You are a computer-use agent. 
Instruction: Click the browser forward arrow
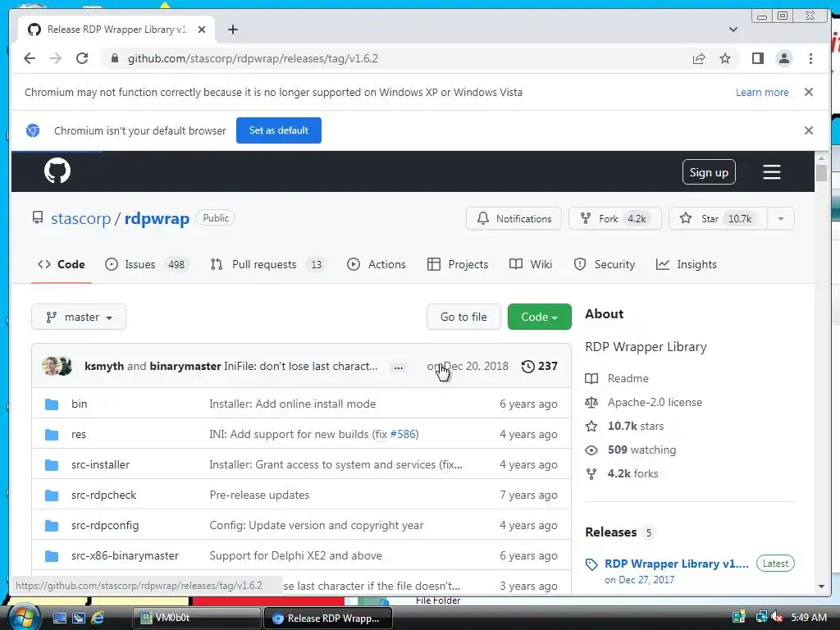pyautogui.click(x=56, y=58)
